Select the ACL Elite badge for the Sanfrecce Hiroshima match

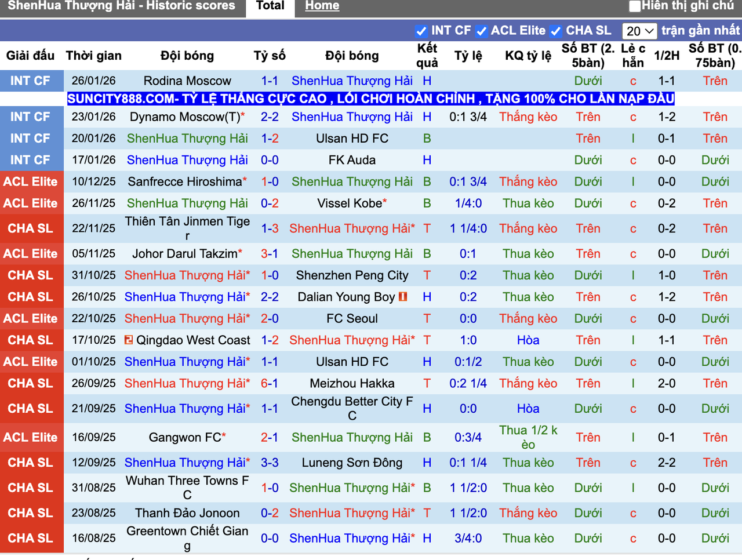tap(32, 181)
